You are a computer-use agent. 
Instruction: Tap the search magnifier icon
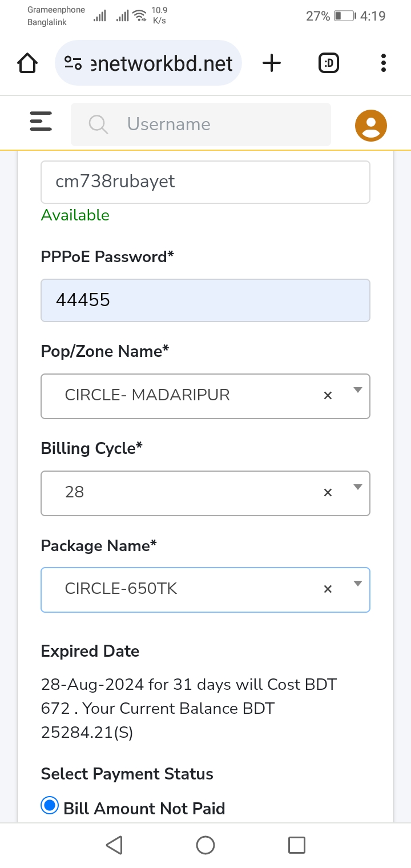(98, 124)
